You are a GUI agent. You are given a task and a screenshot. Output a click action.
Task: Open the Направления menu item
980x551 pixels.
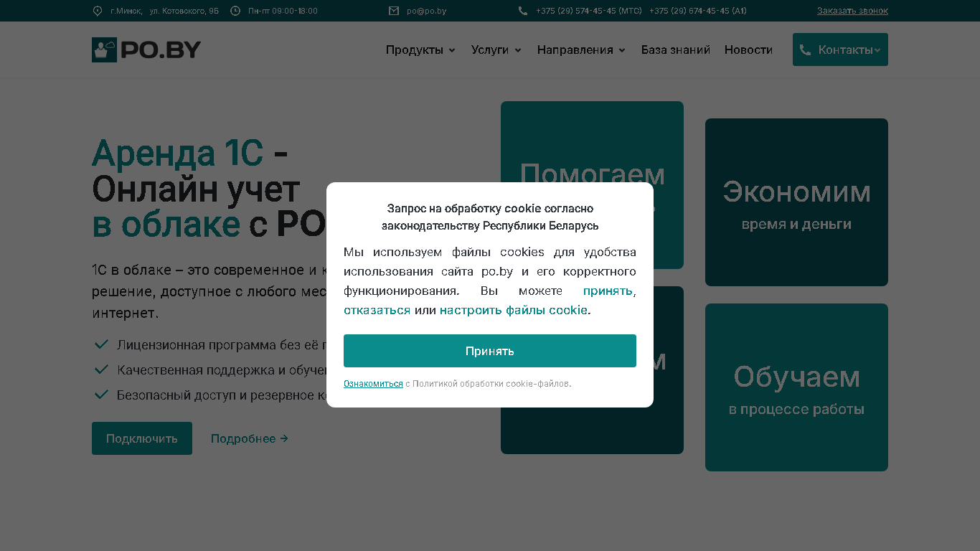tap(575, 50)
